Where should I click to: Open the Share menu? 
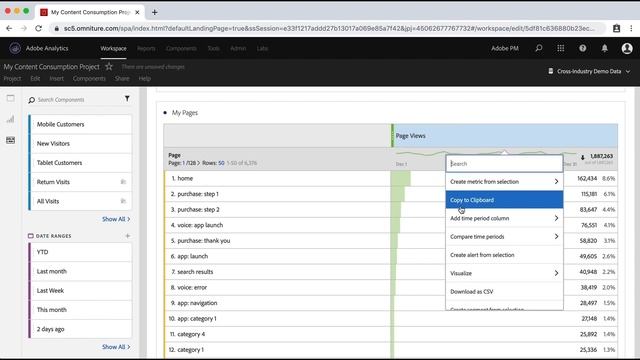tap(122, 78)
